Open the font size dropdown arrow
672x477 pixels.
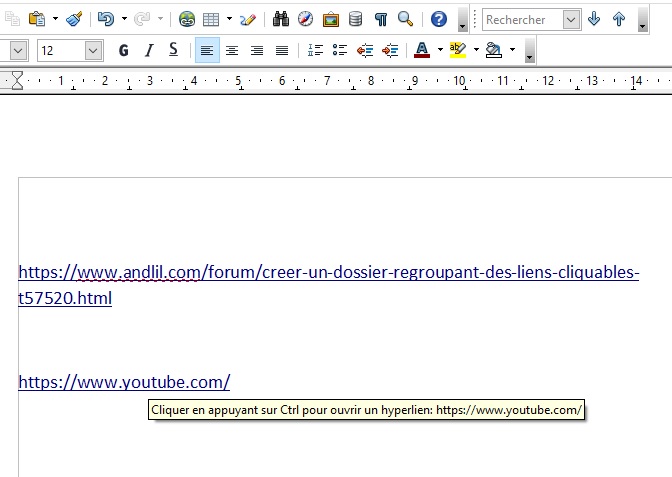(93, 51)
